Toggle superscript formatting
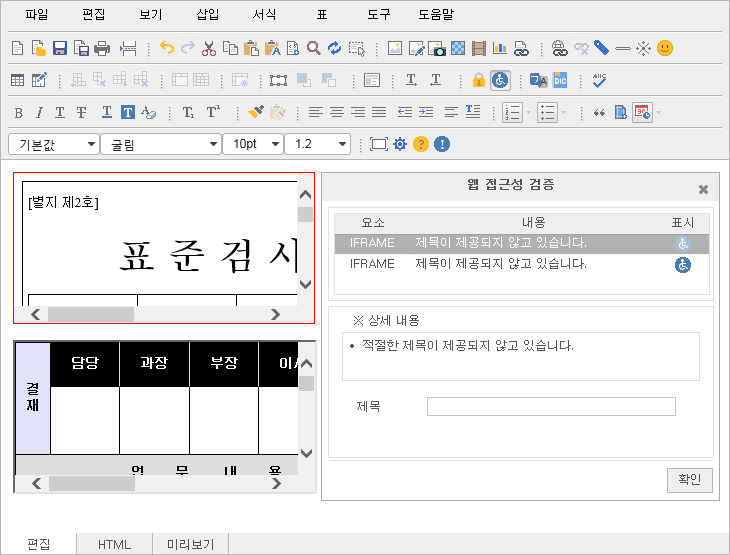Image resolution: width=730 pixels, height=555 pixels. pyautogui.click(x=213, y=112)
